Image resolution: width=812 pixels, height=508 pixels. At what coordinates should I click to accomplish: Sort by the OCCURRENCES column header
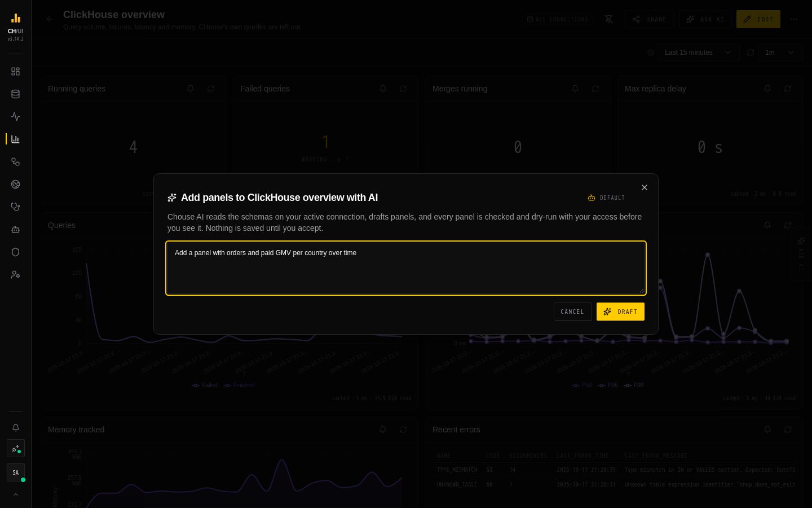point(528,456)
